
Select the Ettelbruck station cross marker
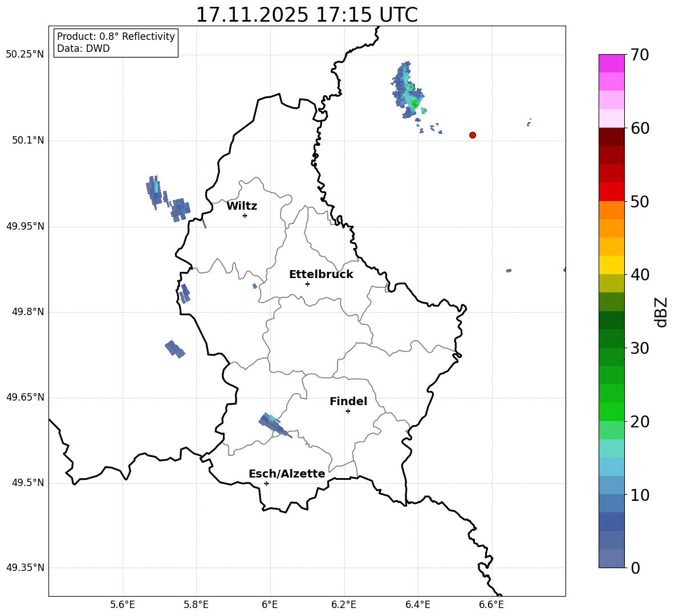click(307, 284)
